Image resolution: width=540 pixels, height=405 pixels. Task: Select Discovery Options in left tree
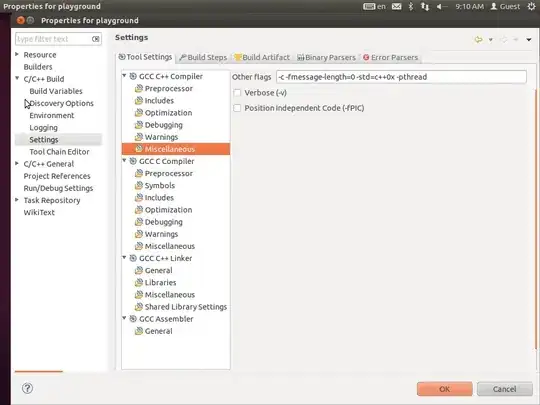coord(61,103)
